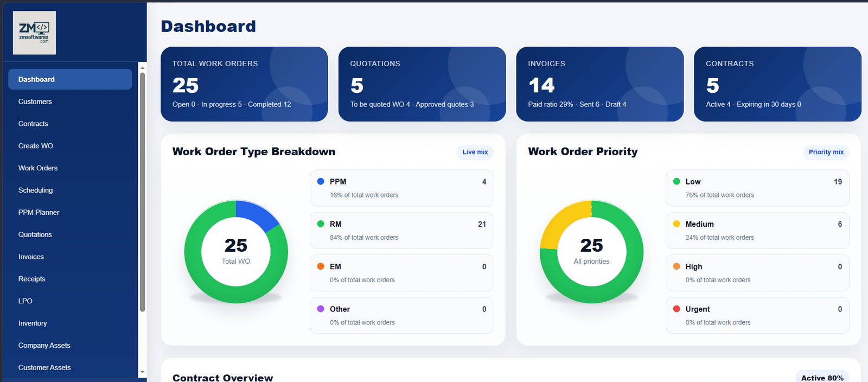Click the All priorities donut center
This screenshot has height=382, width=868.
click(592, 252)
